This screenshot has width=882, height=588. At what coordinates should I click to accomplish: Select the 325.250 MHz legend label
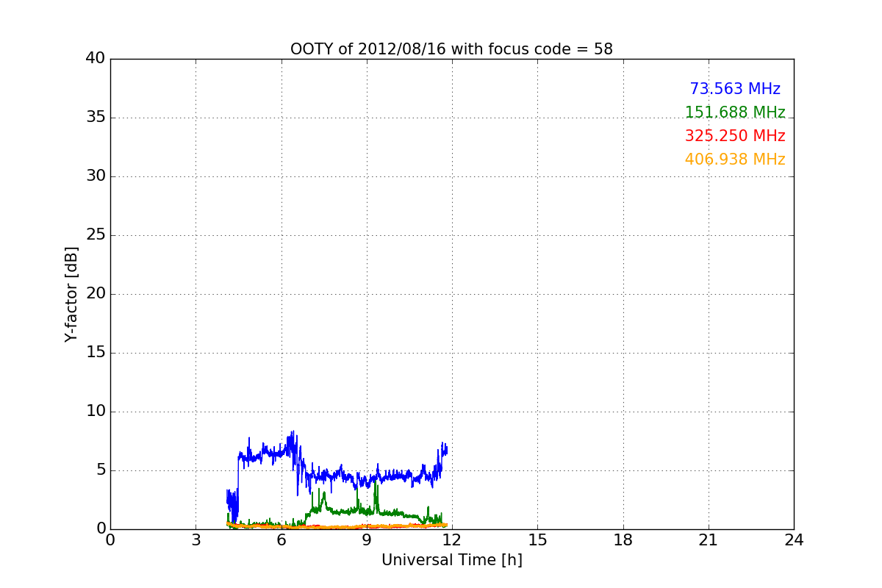735,136
